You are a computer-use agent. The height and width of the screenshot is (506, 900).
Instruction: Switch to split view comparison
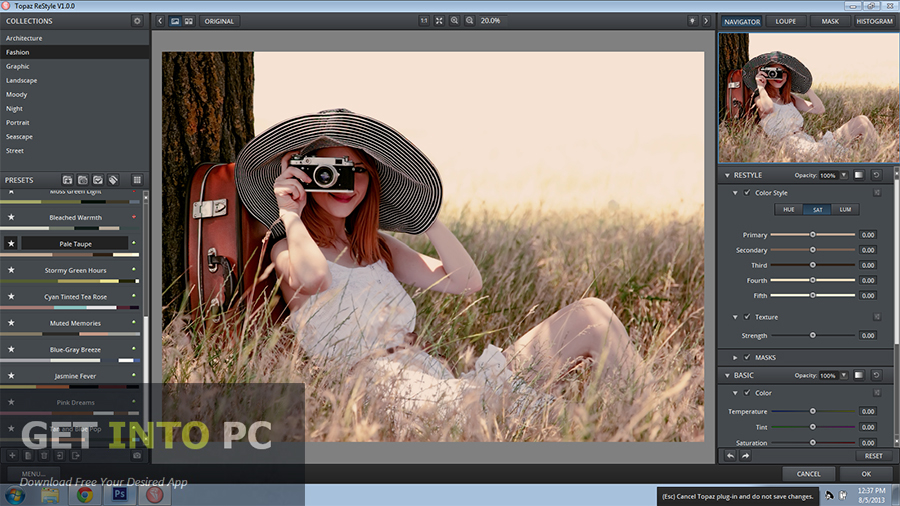189,21
